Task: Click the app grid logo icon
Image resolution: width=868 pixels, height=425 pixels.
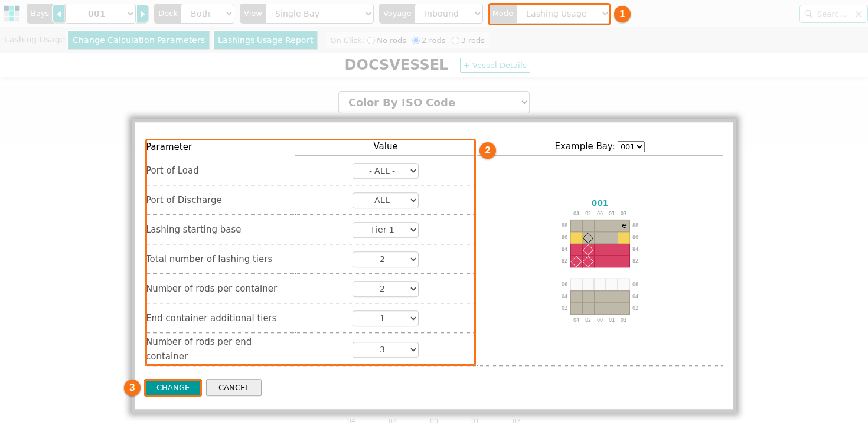Action: pyautogui.click(x=12, y=14)
